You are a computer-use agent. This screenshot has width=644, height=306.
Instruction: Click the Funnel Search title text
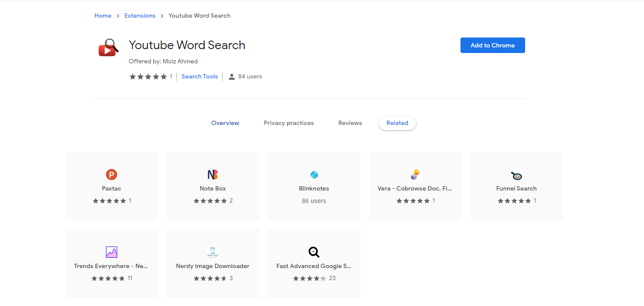(516, 188)
